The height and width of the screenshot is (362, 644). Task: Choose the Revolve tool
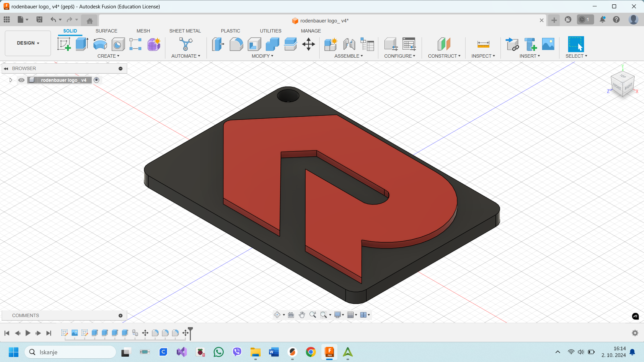[100, 44]
